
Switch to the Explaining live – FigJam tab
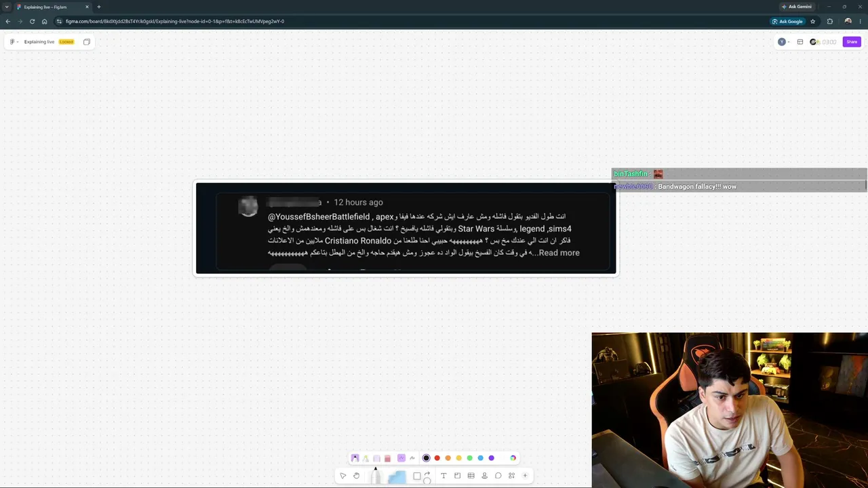click(x=52, y=7)
